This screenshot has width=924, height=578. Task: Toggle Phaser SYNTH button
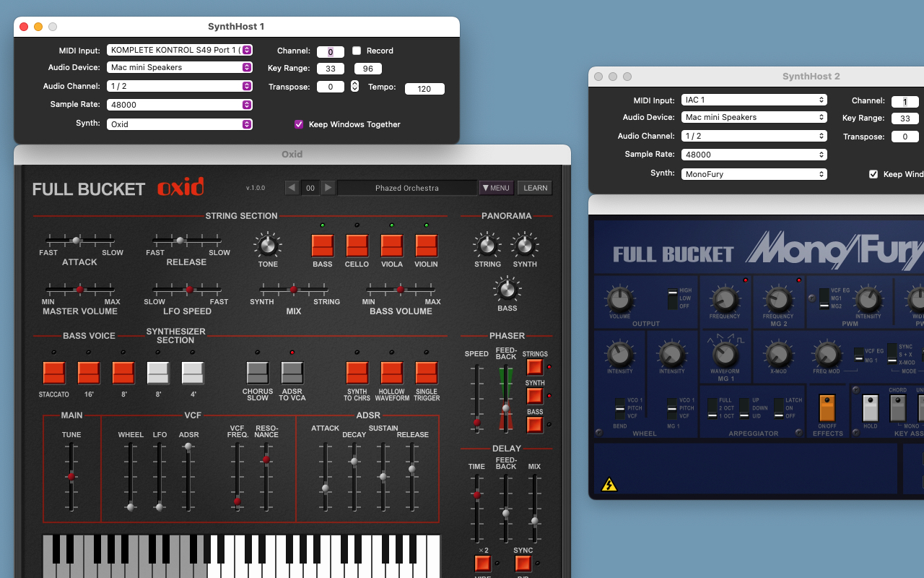pos(535,396)
